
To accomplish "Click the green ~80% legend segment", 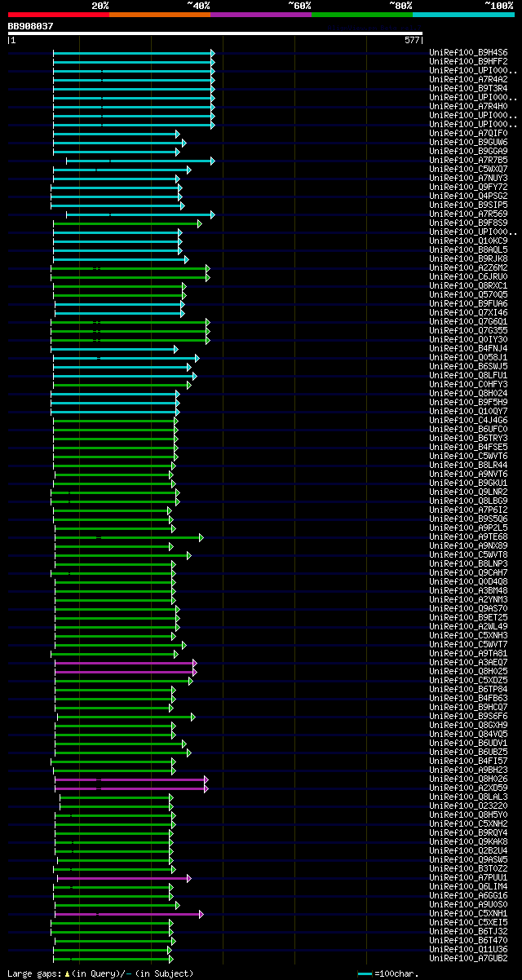I will click(362, 15).
